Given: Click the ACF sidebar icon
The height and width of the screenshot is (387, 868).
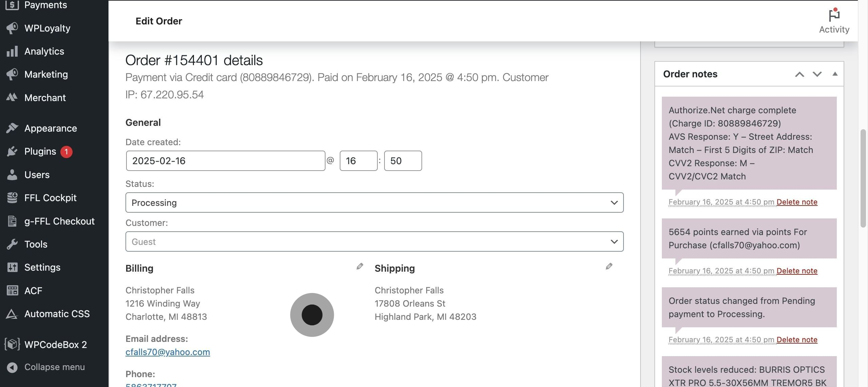Looking at the screenshot, I should (12, 291).
